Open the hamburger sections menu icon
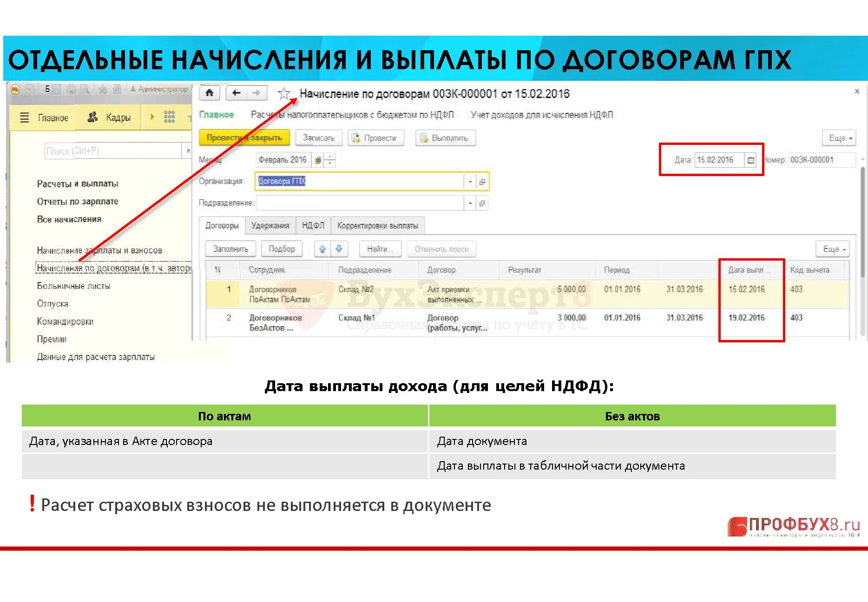 pos(25,118)
